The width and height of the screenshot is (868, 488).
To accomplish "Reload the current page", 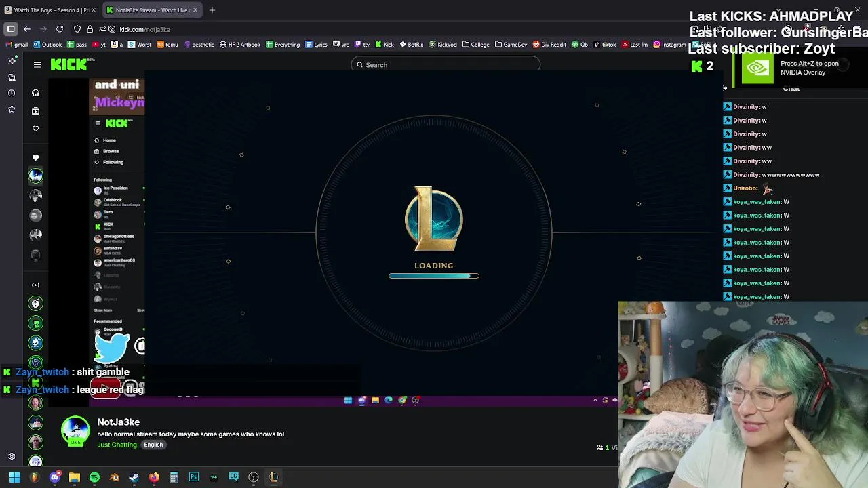I will (x=60, y=29).
